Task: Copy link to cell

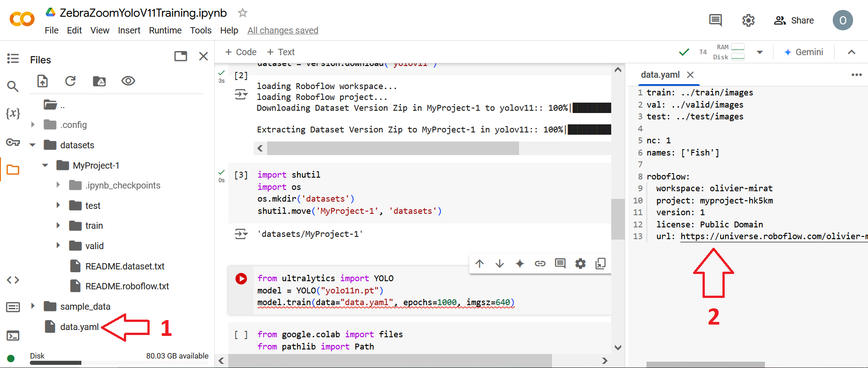Action: pyautogui.click(x=540, y=264)
